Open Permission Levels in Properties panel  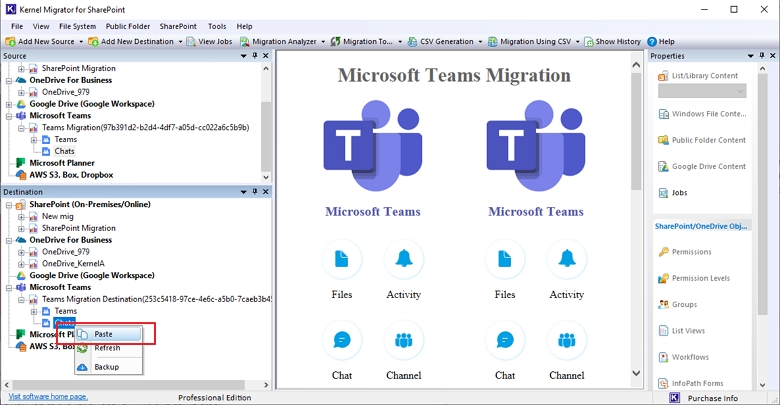tap(694, 278)
